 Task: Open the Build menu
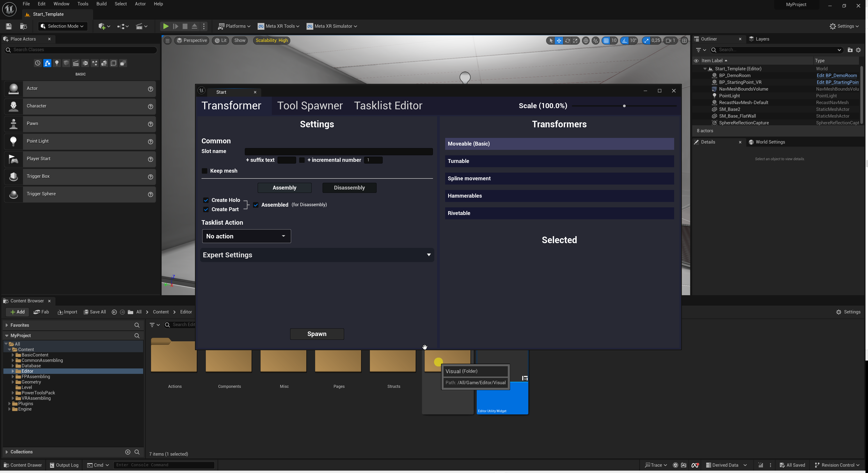pos(101,4)
